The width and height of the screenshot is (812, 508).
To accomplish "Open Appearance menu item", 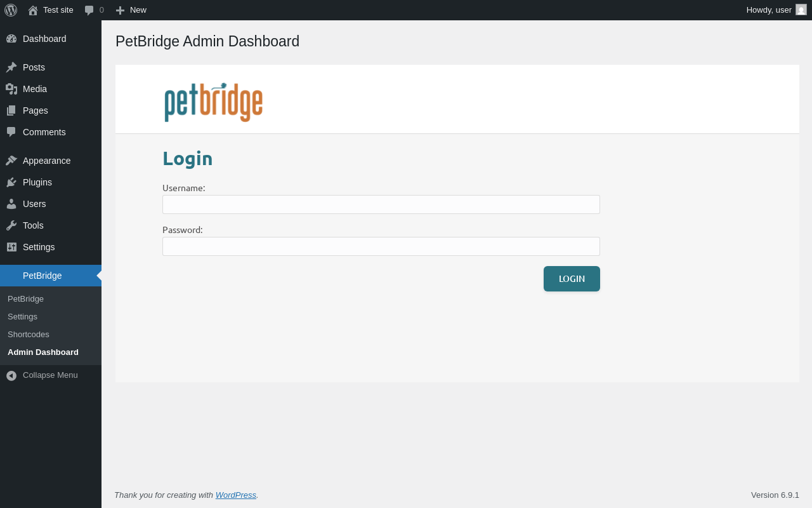I will [x=46, y=161].
